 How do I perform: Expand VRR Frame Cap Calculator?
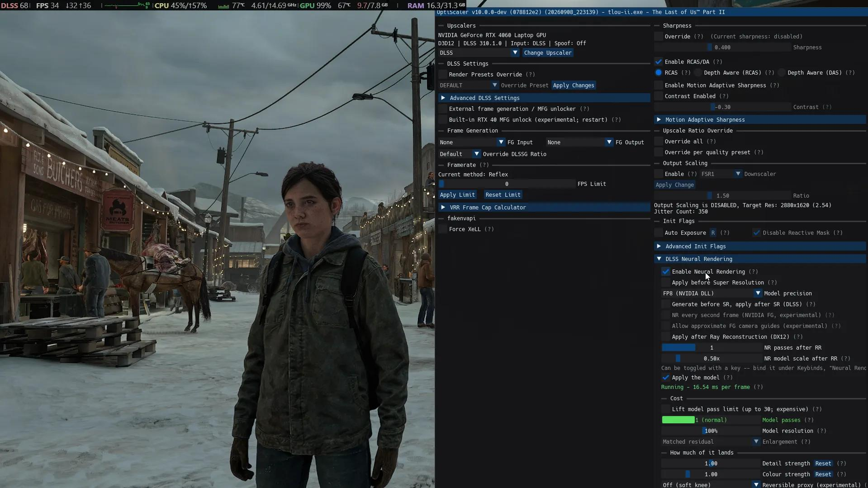click(x=544, y=208)
